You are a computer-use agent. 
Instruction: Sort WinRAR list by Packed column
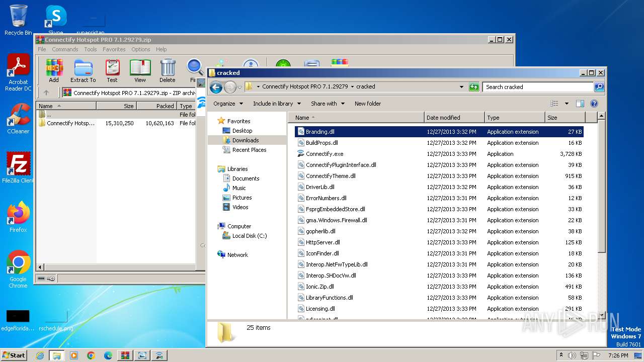(x=156, y=106)
